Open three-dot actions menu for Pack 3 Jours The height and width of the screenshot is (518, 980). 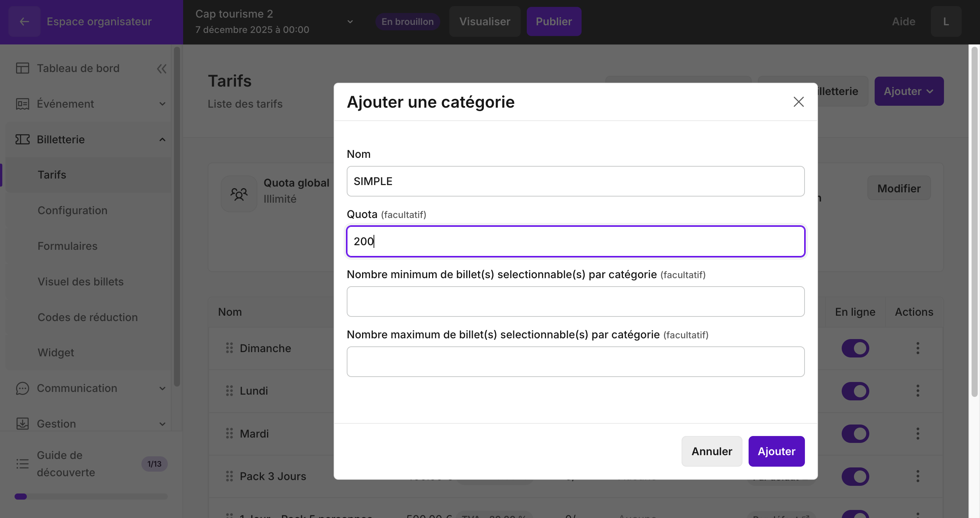click(918, 476)
